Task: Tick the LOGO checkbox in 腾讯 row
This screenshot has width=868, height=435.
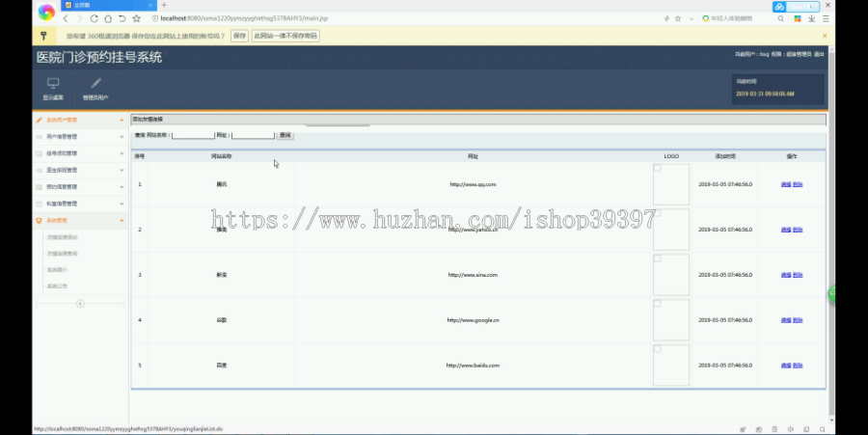Action: (x=657, y=168)
